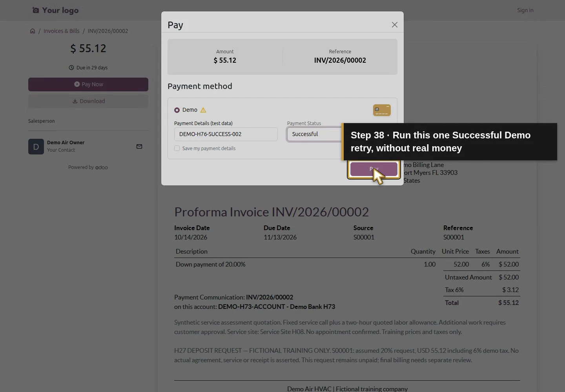565x392 pixels.
Task: Click the Pay Now button in the sidebar
Action: (x=88, y=84)
